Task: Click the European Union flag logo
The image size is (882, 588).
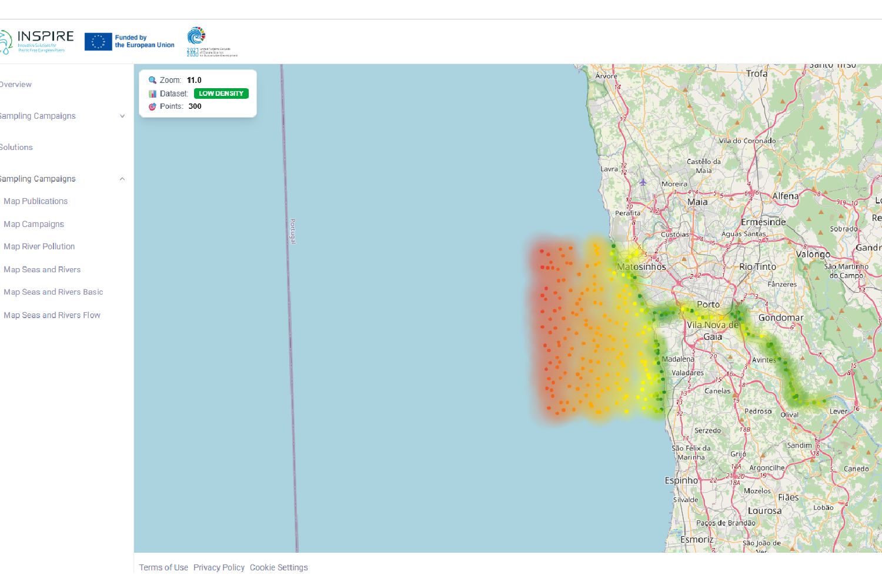Action: click(x=98, y=42)
